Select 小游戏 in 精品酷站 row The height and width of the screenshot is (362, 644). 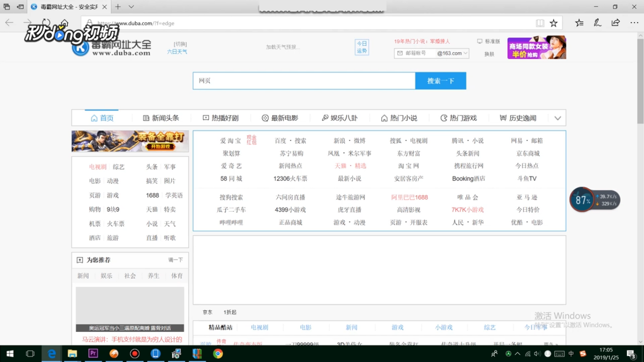point(444,327)
